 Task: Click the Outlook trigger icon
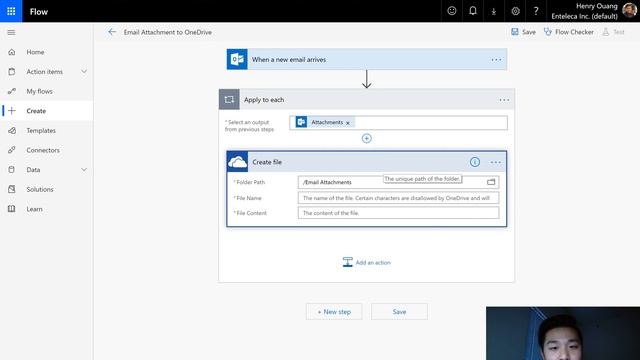point(237,60)
